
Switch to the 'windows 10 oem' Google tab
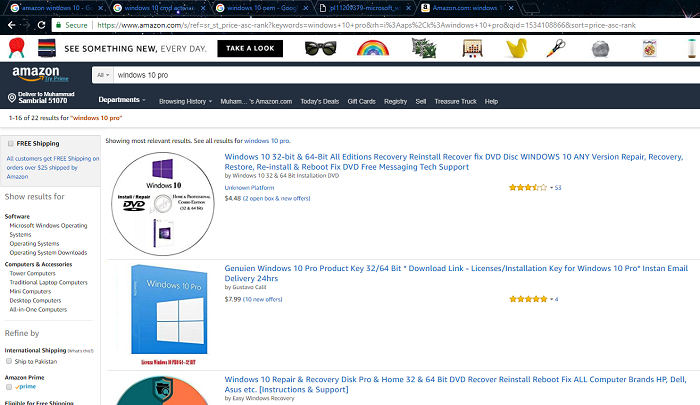262,8
